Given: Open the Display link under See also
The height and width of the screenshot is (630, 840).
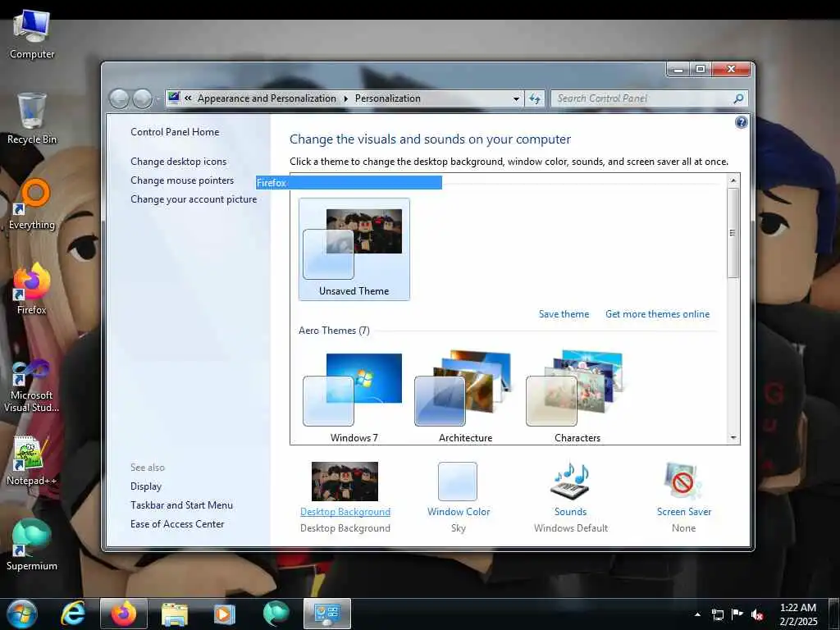Looking at the screenshot, I should (x=146, y=486).
